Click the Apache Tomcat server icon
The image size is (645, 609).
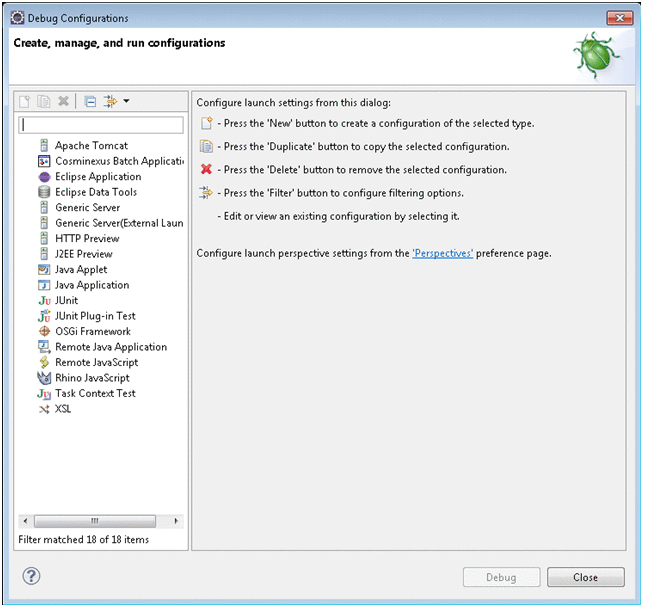coord(44,145)
